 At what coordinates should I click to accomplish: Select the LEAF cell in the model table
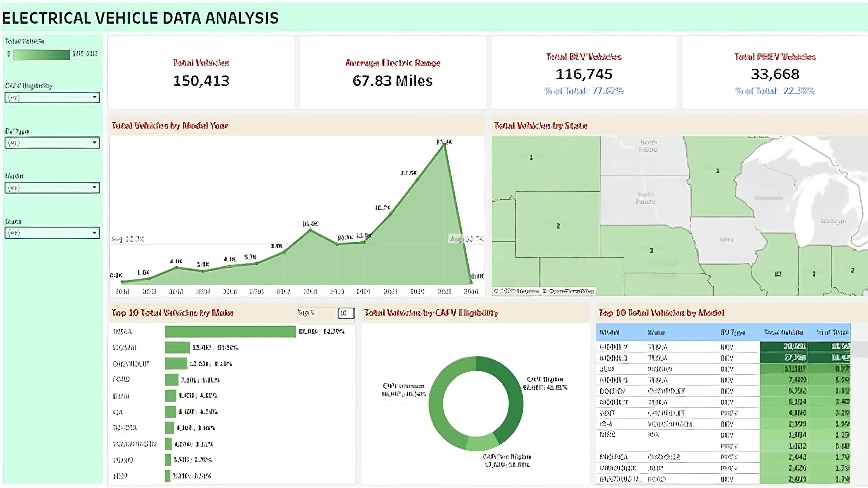[x=607, y=369]
